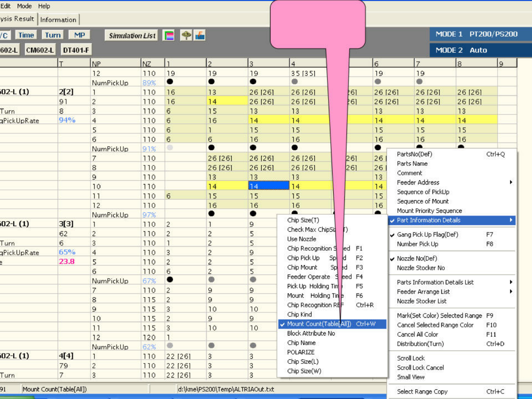The height and width of the screenshot is (399, 532).
Task: Choose the CM602-L machine button
Action: click(x=40, y=50)
